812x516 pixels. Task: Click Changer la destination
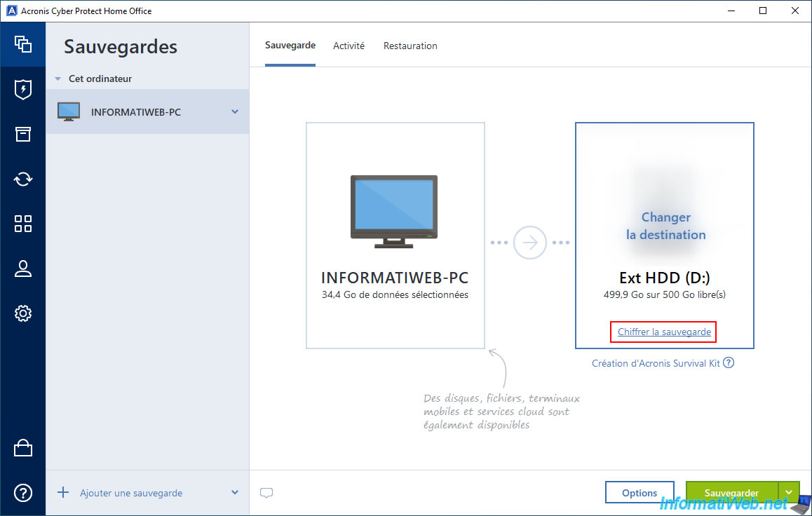pos(665,226)
